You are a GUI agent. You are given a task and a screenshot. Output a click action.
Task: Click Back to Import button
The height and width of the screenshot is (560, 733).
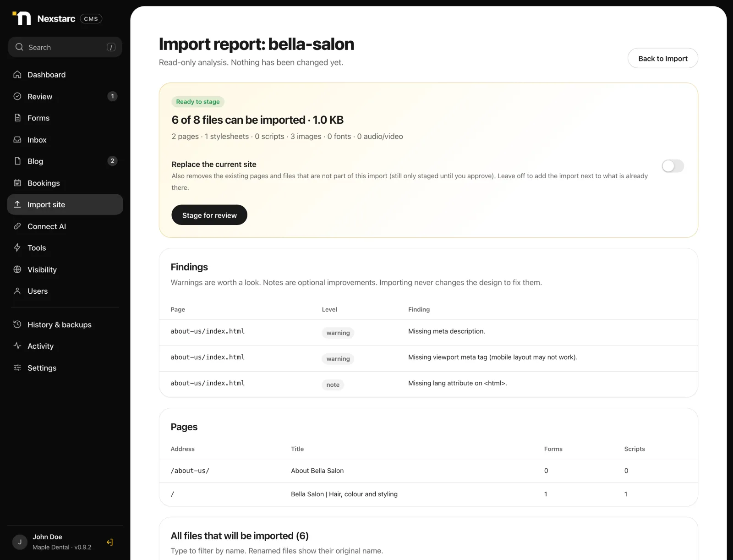tap(662, 58)
